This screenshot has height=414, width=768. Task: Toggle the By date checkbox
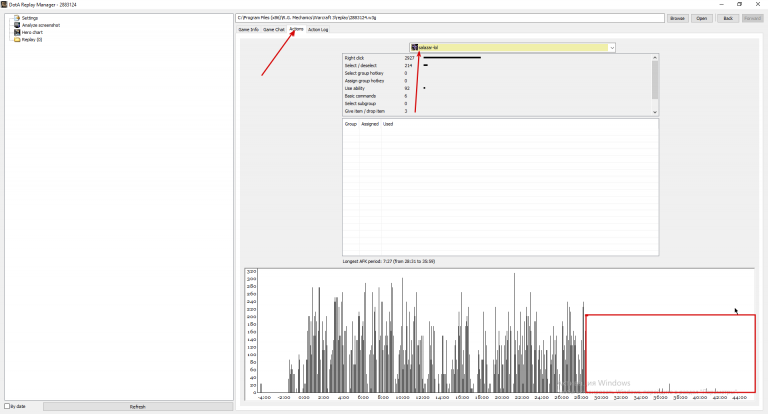point(7,406)
